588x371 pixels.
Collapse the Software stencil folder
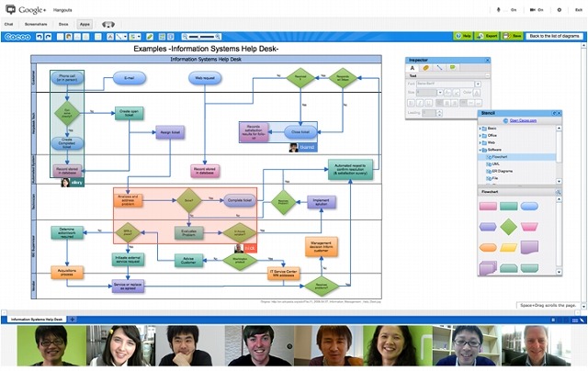pos(480,150)
